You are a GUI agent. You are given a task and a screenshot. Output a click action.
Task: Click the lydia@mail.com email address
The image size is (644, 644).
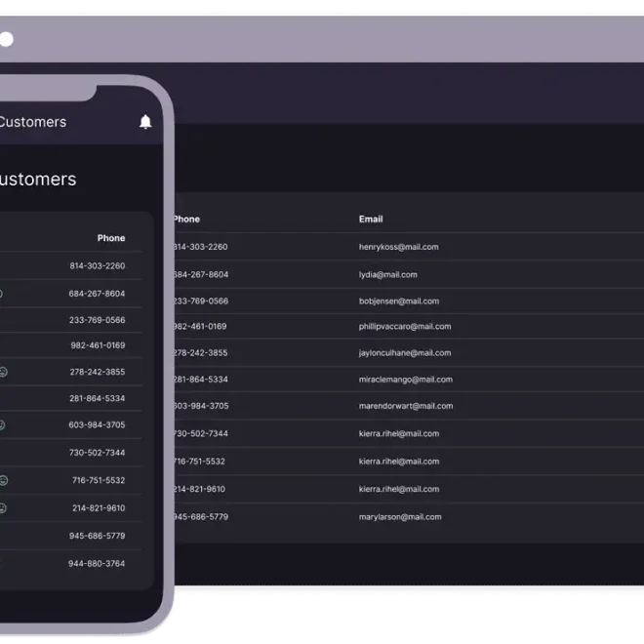(x=387, y=274)
